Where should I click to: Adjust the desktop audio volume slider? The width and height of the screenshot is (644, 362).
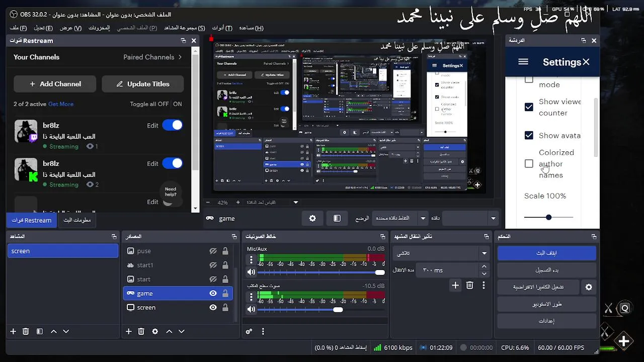(321, 309)
